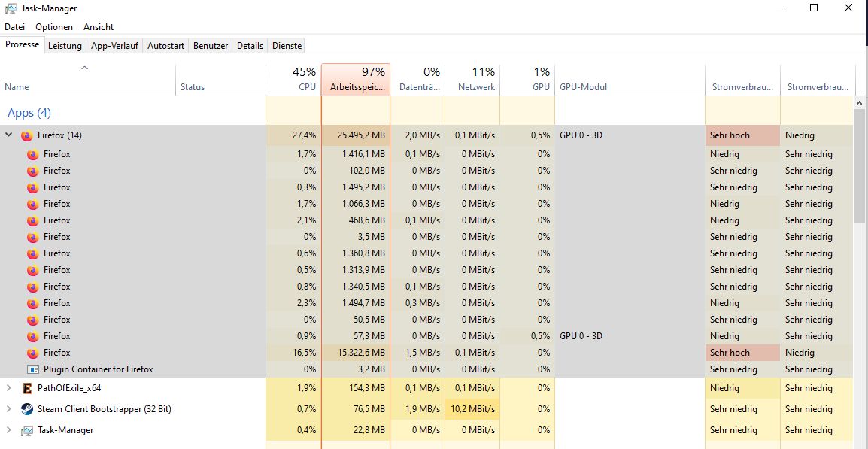
Task: Open the Optionen menu
Action: 54,27
